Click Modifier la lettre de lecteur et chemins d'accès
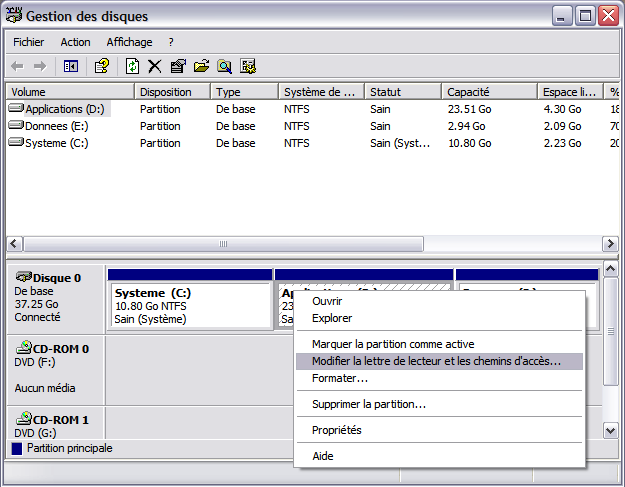 tap(436, 361)
